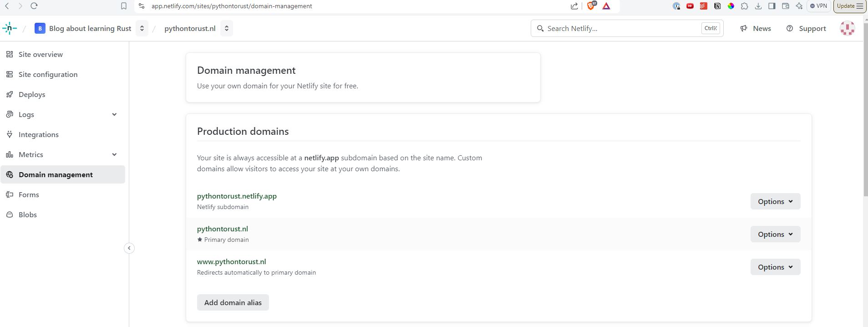Click the Domain management page heading
Viewport: 868px width, 327px height.
coord(246,70)
